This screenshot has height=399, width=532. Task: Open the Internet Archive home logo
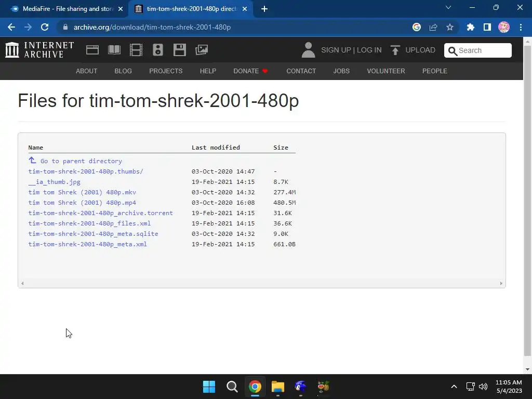[39, 50]
